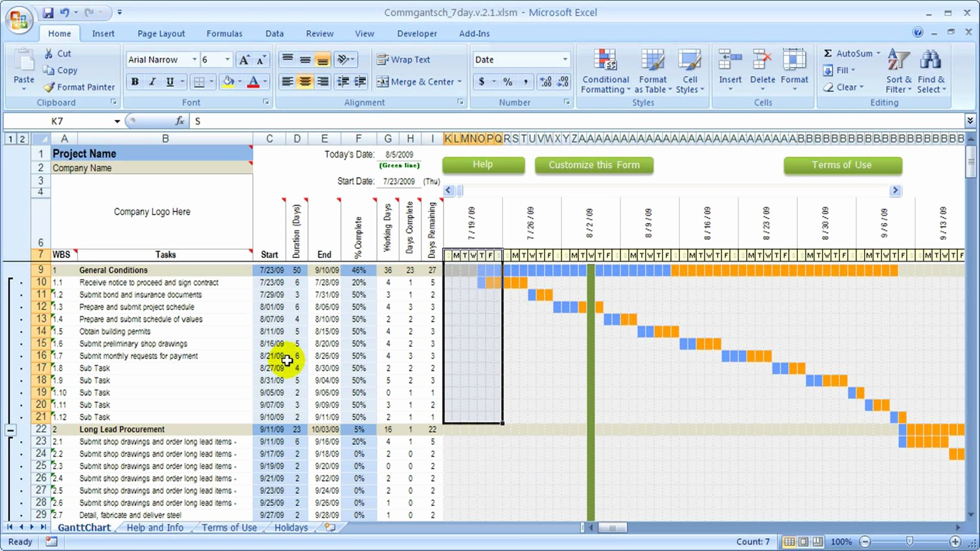Open Sort & Filter options
Image resolution: width=980 pixels, height=551 pixels.
(898, 70)
